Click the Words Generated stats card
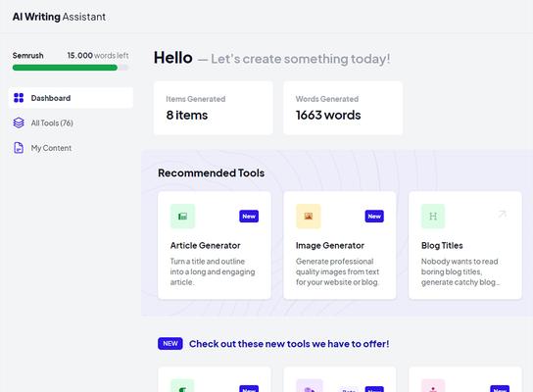The height and width of the screenshot is (392, 533). pos(343,108)
